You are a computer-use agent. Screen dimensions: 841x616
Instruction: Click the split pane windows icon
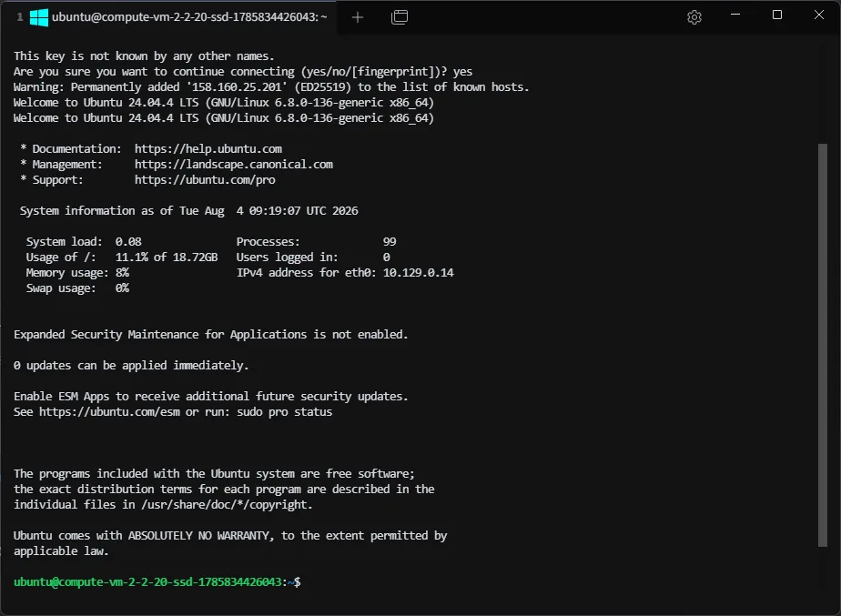pos(400,17)
